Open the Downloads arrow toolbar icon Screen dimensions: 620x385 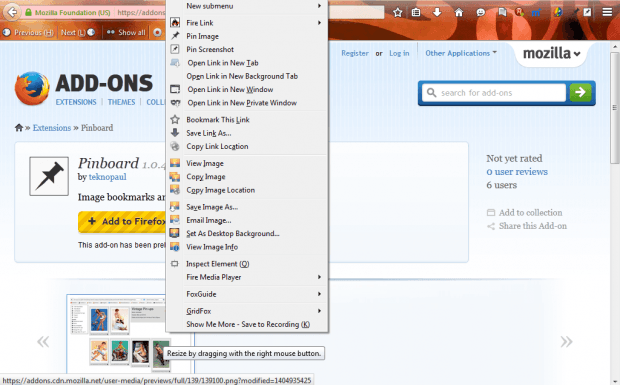(437, 13)
